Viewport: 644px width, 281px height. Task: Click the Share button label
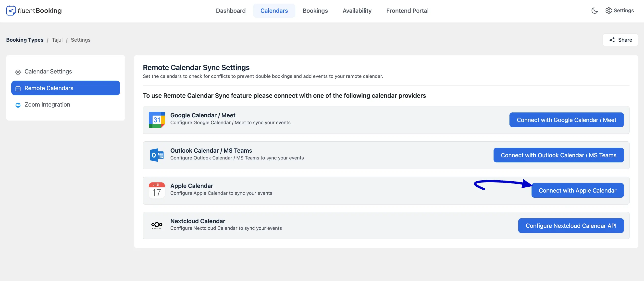pyautogui.click(x=625, y=40)
